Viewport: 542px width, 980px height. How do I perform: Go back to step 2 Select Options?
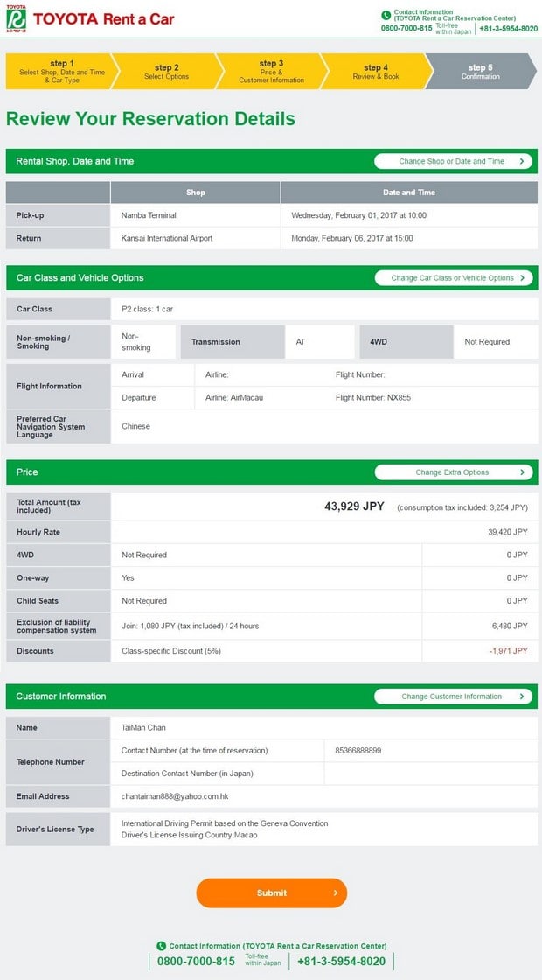pos(166,72)
